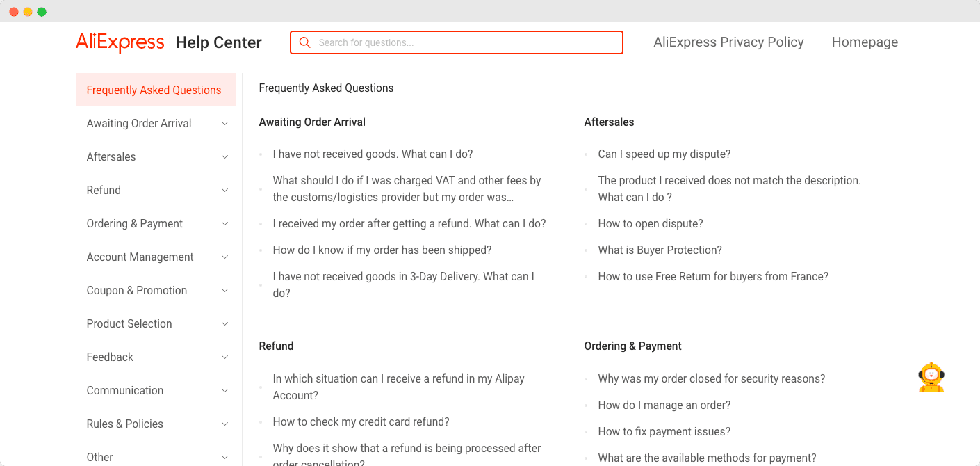The image size is (980, 466).
Task: Expand Coupon & Promotion category
Action: pos(224,290)
